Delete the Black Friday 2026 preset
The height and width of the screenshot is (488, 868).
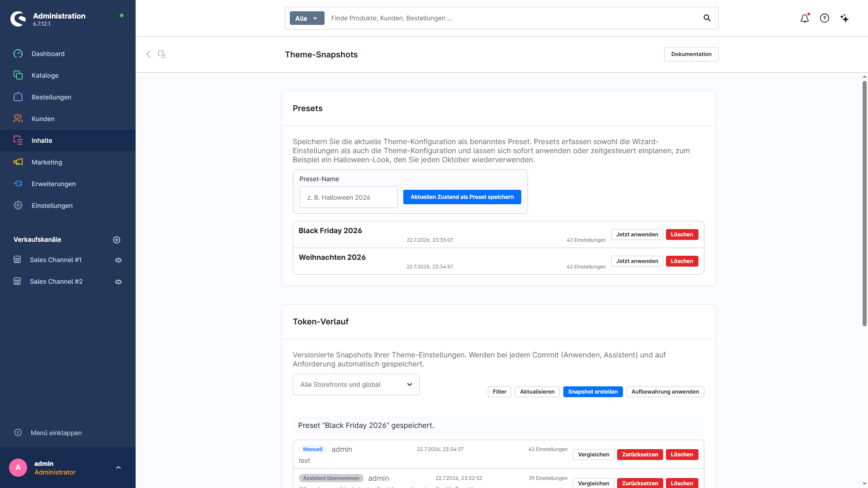click(682, 235)
